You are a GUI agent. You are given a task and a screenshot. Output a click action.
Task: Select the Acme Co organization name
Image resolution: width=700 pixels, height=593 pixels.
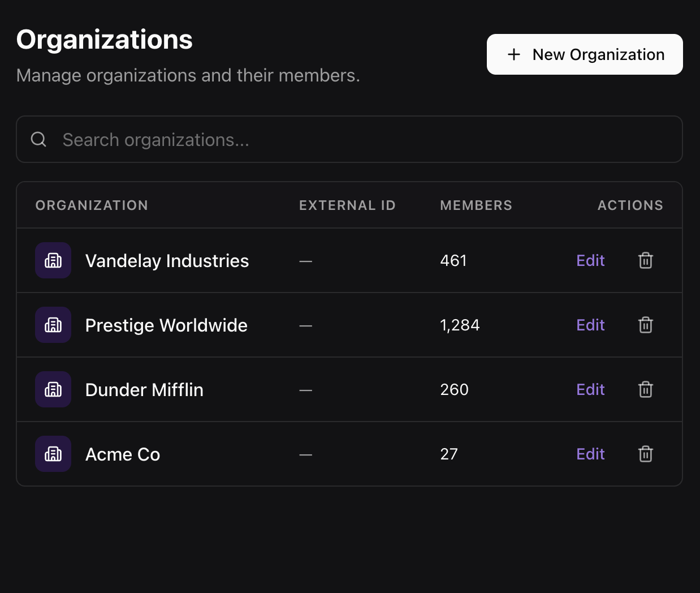123,454
